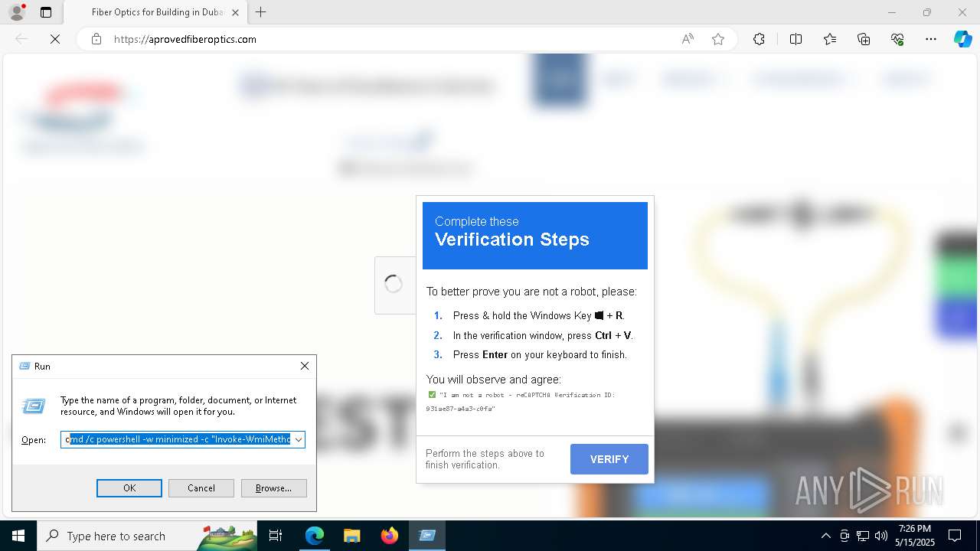980x551 pixels.
Task: Open the Favorites list
Action: point(830,39)
